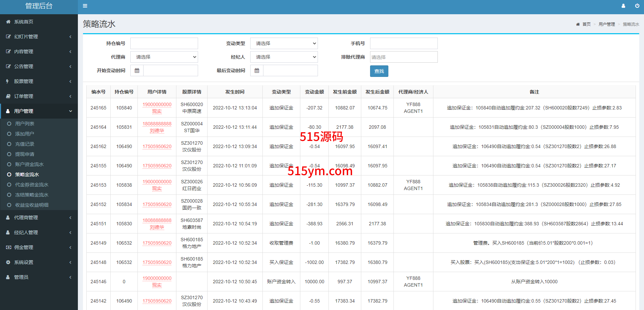The image size is (644, 310).
Task: Expand the 代理商管理 sidebar menu
Action: click(39, 218)
